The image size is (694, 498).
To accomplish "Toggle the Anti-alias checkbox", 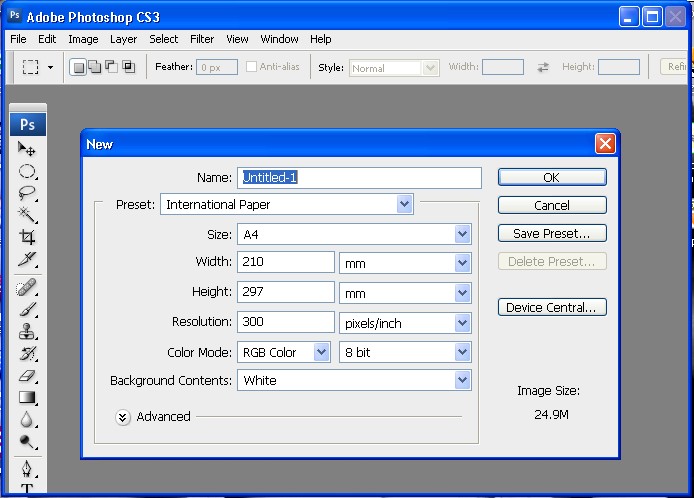I will (x=251, y=66).
